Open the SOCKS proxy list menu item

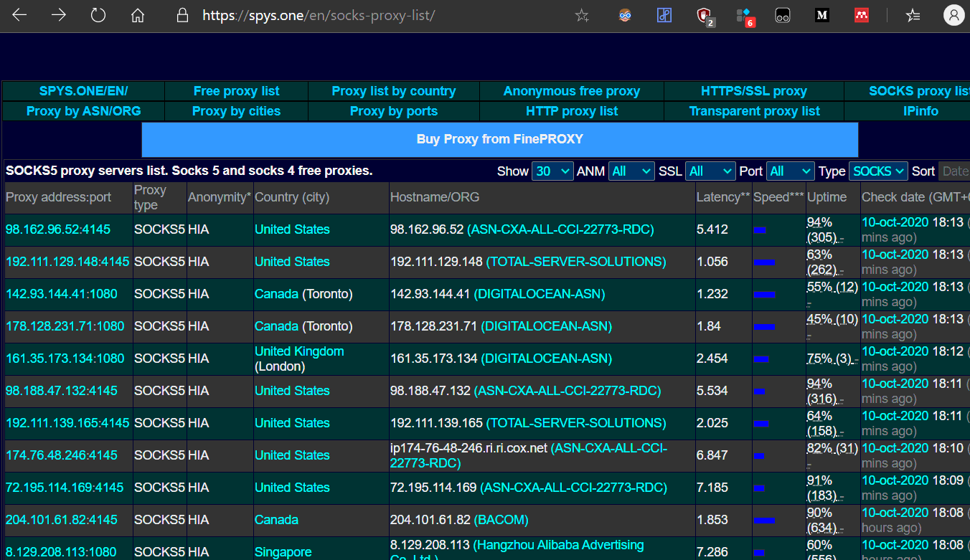pyautogui.click(x=919, y=91)
